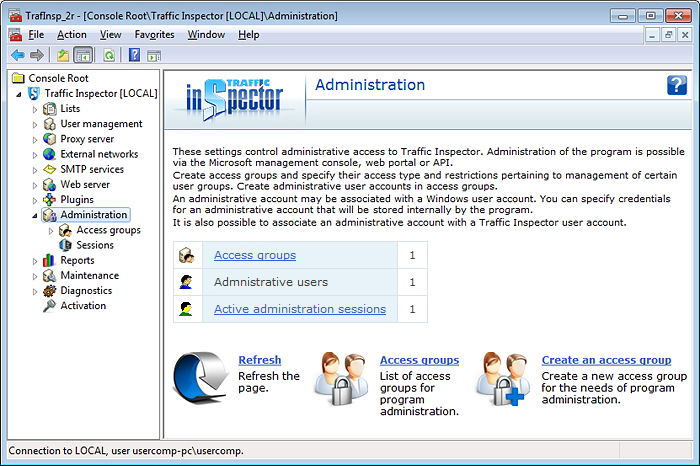This screenshot has height=466, width=700.
Task: Open the View menu
Action: point(110,35)
